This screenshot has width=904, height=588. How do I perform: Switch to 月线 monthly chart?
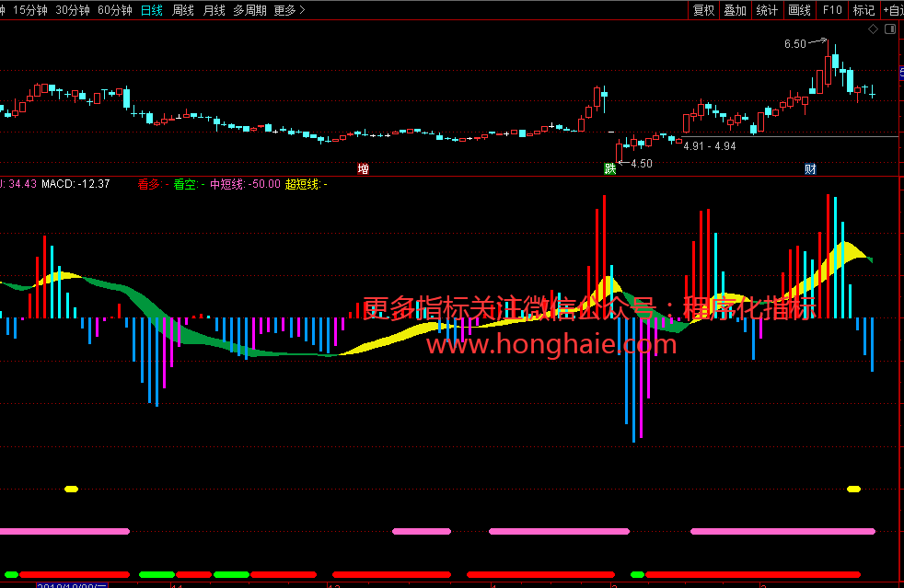point(214,10)
